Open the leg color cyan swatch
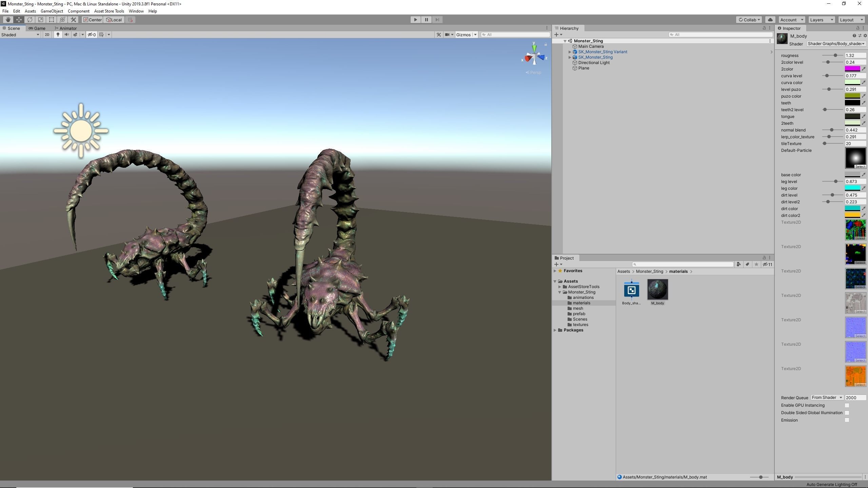The height and width of the screenshot is (488, 868). tap(852, 188)
